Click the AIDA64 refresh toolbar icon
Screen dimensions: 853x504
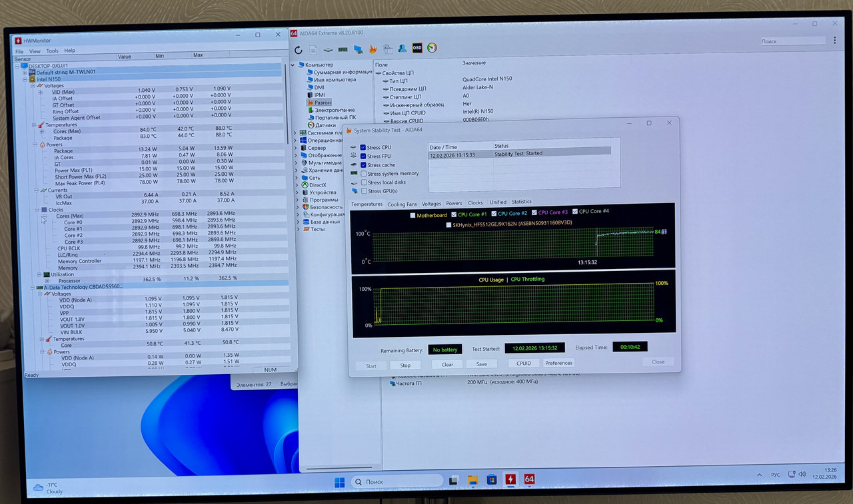tap(298, 50)
